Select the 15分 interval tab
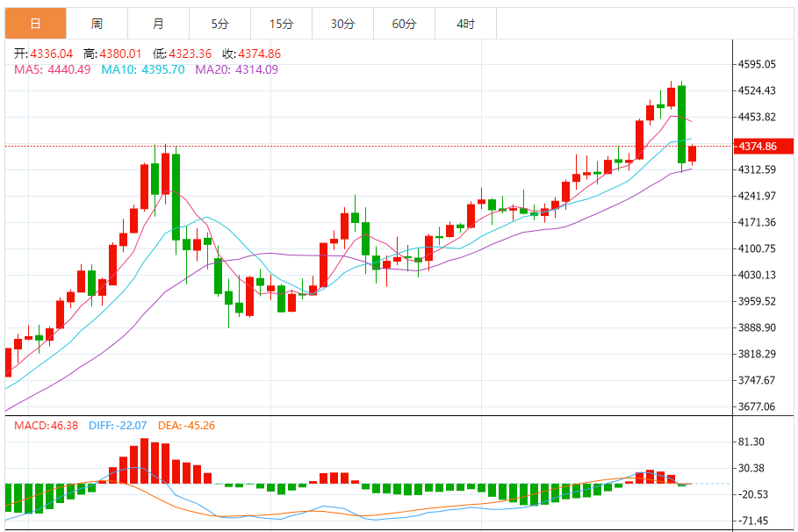Viewport: 798px width, 532px height. (x=281, y=24)
